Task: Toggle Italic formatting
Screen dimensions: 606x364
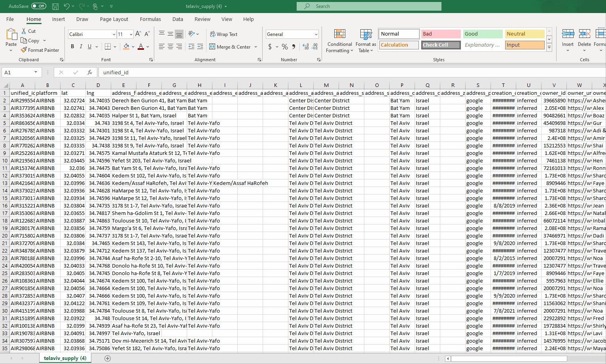Action: point(81,47)
